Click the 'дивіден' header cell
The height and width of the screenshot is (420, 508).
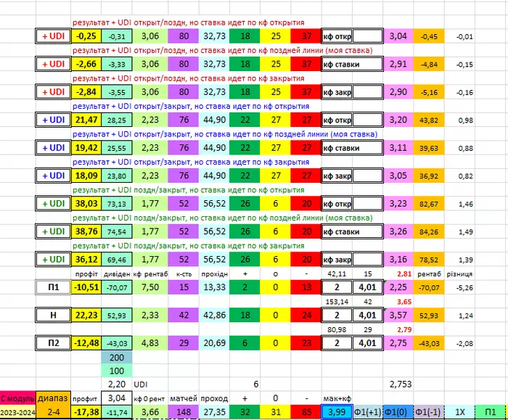pos(117,274)
